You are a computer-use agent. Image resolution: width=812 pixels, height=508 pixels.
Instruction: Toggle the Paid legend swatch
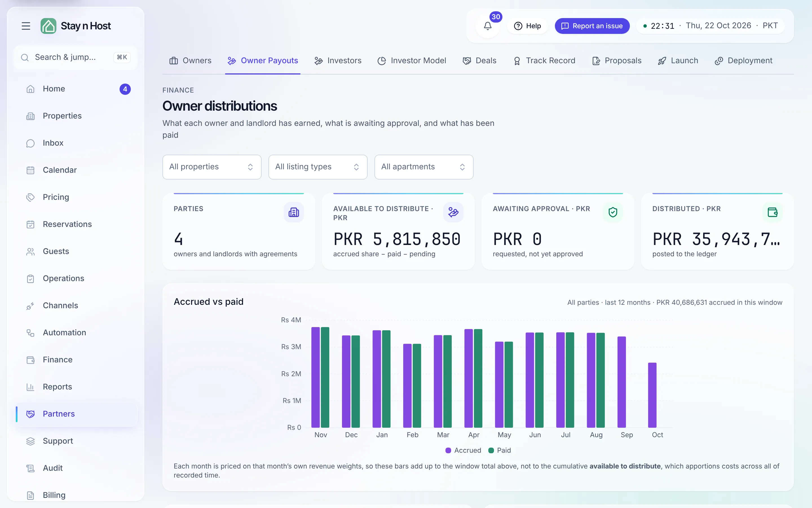coord(491,450)
